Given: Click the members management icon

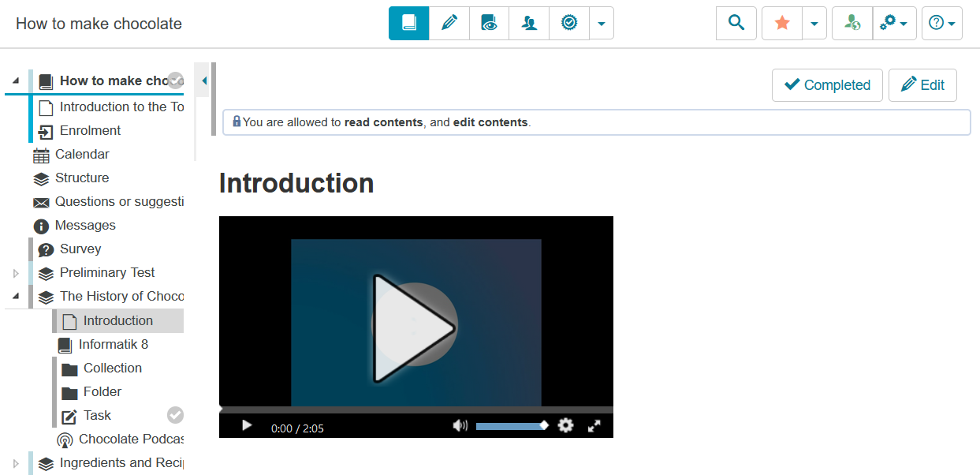Looking at the screenshot, I should (x=529, y=24).
